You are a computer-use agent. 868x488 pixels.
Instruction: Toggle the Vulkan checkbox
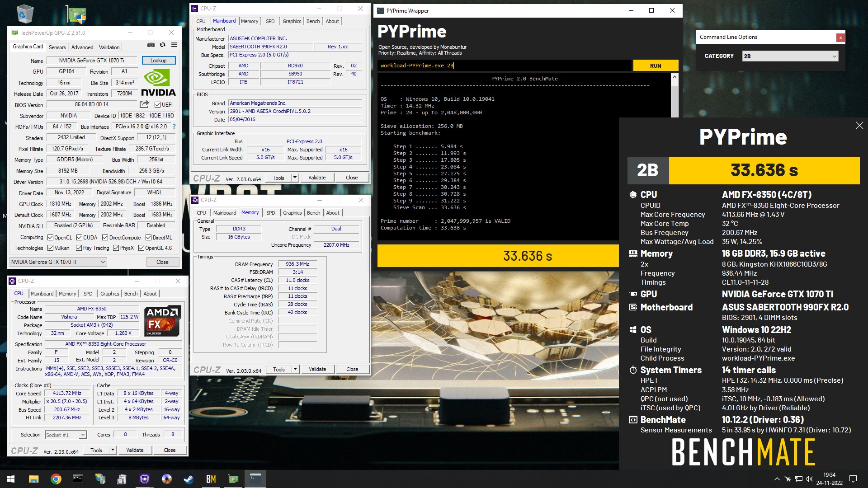(51, 248)
